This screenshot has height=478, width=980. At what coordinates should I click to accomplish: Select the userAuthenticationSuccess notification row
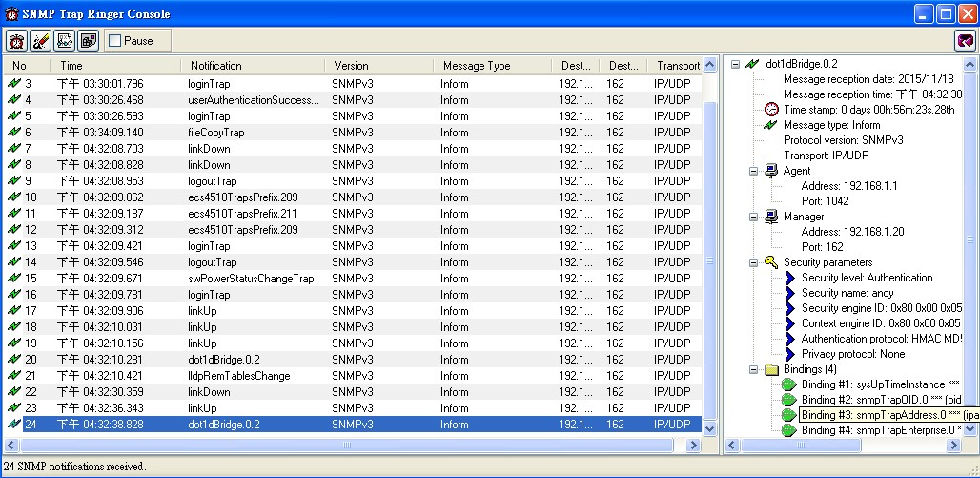(x=353, y=100)
